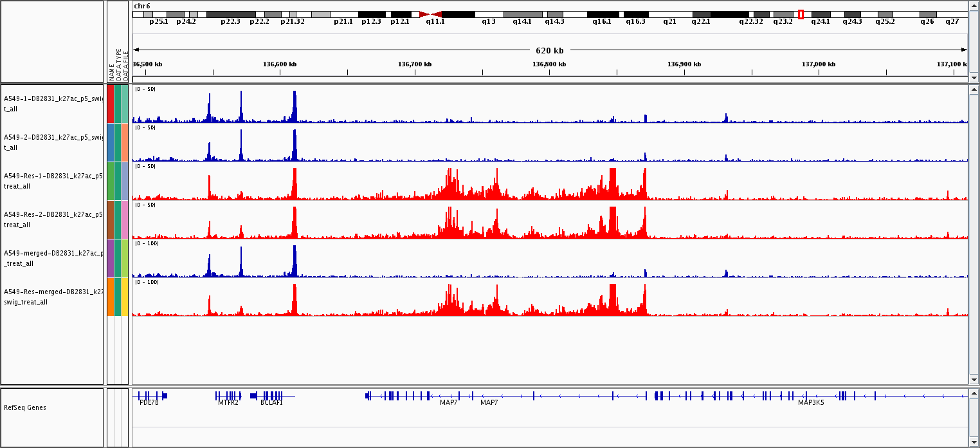980x448 pixels.
Task: Click the red region box on the chromosome ideogram
Action: pyautogui.click(x=801, y=14)
